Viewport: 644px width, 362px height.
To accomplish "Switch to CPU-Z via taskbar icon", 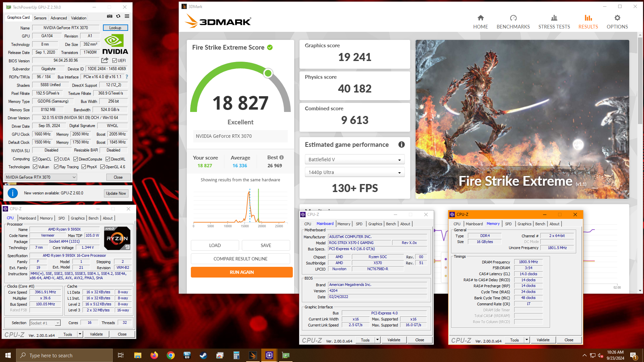I will (269, 355).
